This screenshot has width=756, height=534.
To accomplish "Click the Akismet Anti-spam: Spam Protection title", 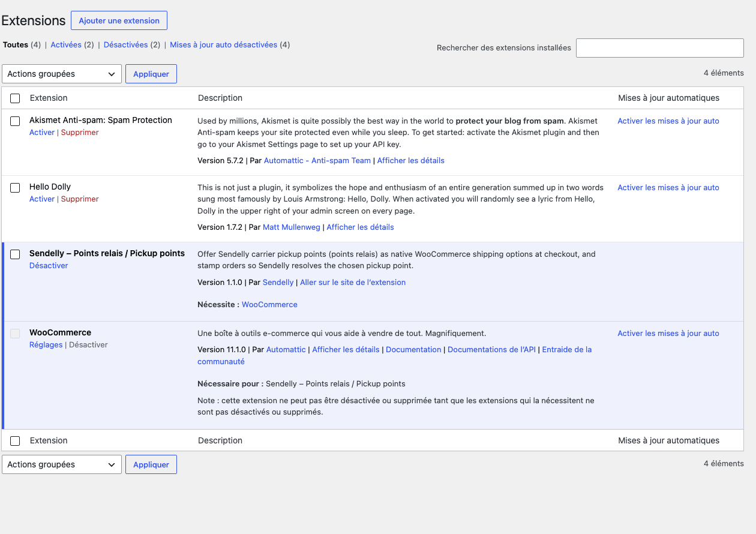I will pyautogui.click(x=101, y=120).
